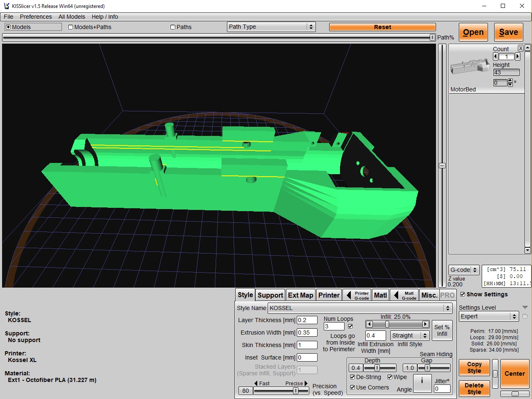Click the seam Angle dial

[x=422, y=383]
